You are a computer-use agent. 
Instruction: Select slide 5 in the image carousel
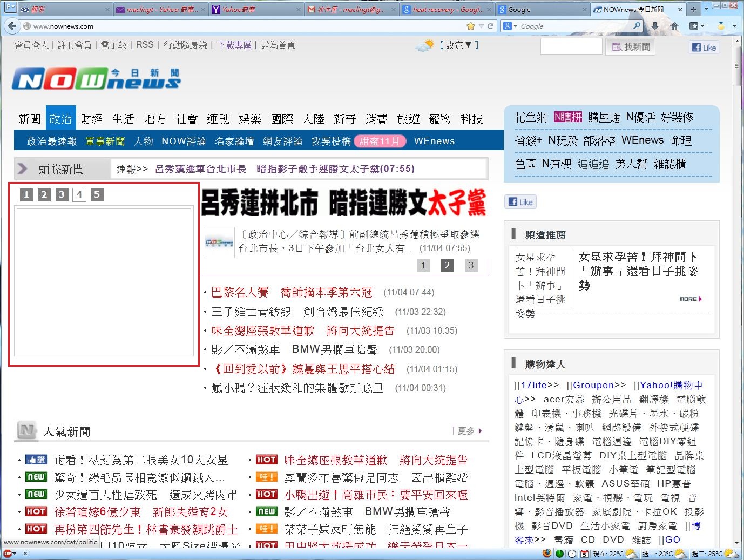click(x=97, y=195)
